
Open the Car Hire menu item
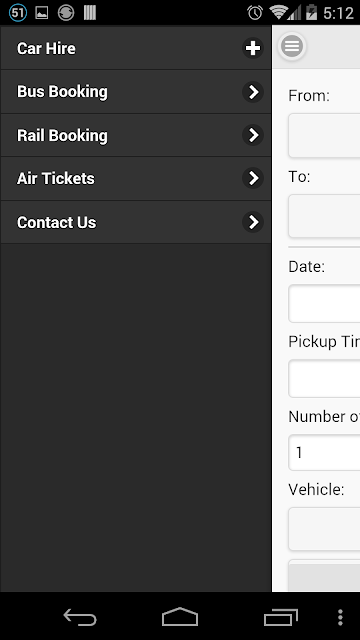(x=136, y=48)
